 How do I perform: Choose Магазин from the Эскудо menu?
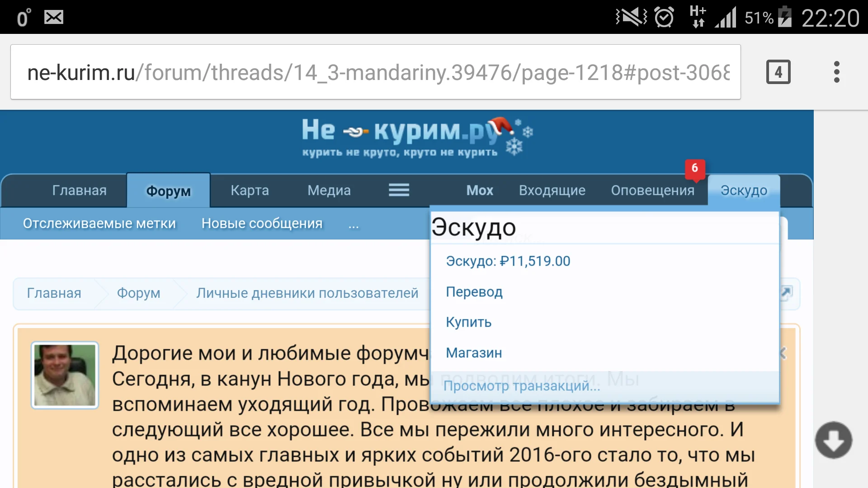pyautogui.click(x=474, y=353)
